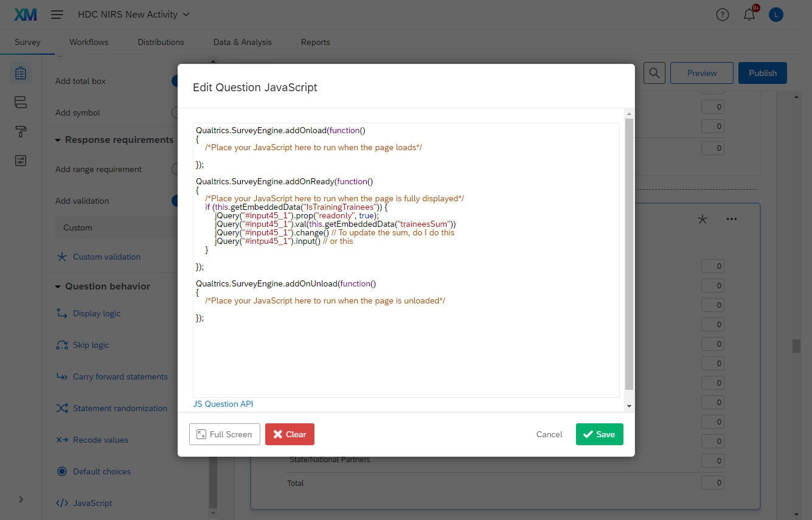Image resolution: width=812 pixels, height=520 pixels.
Task: Open Survey flow sidebar icon
Action: (21, 102)
